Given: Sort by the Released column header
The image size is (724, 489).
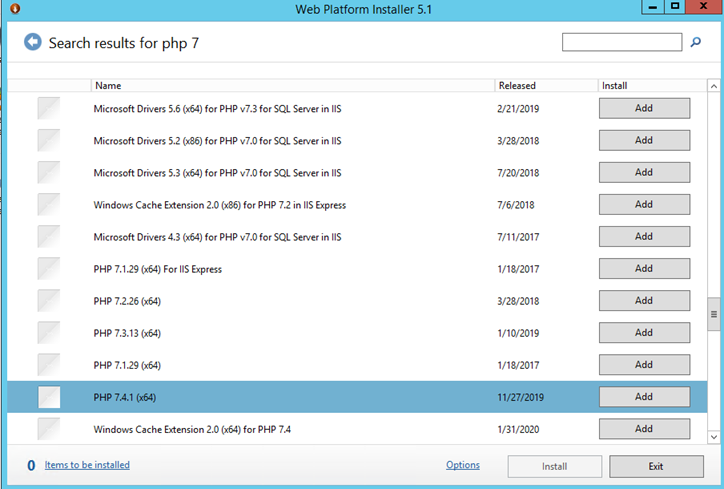Looking at the screenshot, I should tap(546, 85).
